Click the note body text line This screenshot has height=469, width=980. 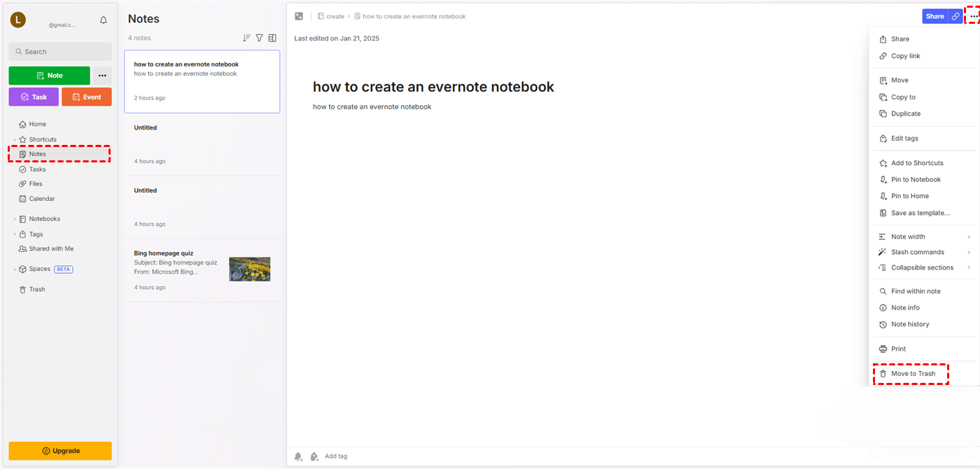point(372,107)
